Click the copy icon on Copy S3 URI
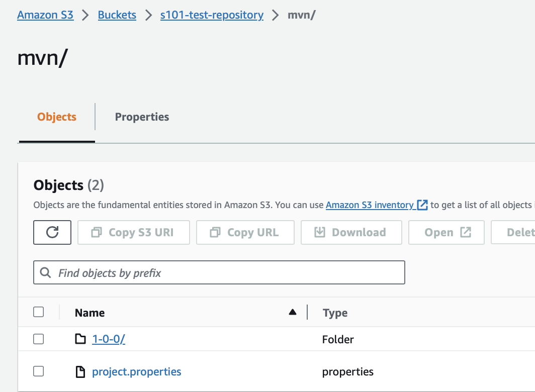The height and width of the screenshot is (392, 535). click(x=97, y=232)
